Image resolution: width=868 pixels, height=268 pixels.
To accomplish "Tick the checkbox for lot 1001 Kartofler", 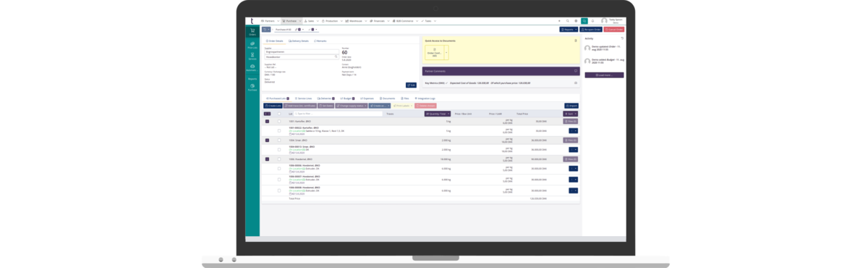I will tap(279, 121).
